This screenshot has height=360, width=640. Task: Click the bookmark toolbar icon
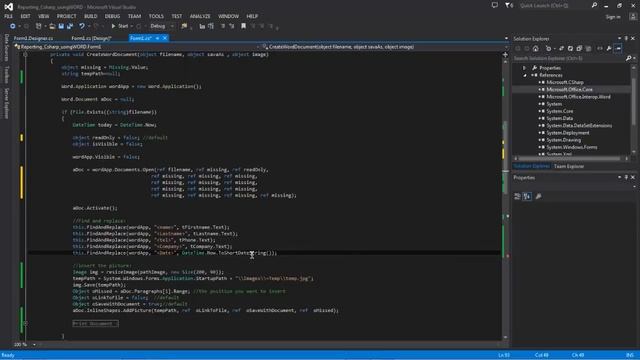[244, 26]
